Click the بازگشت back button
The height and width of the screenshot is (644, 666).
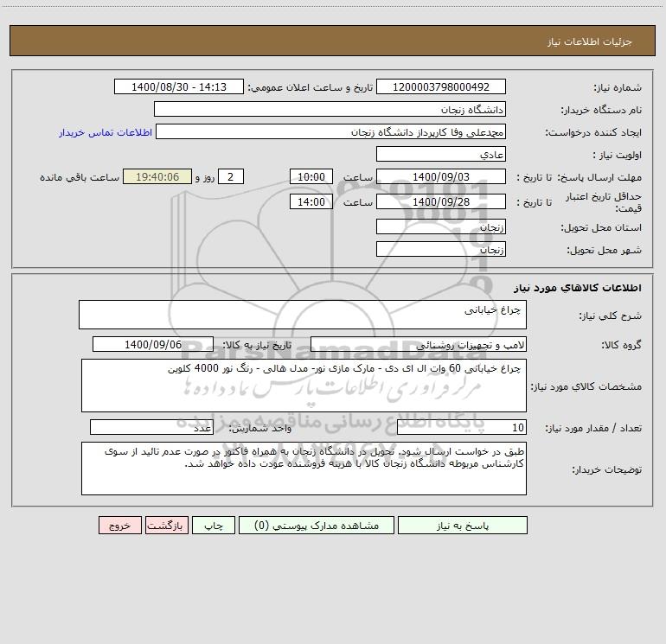tap(166, 525)
